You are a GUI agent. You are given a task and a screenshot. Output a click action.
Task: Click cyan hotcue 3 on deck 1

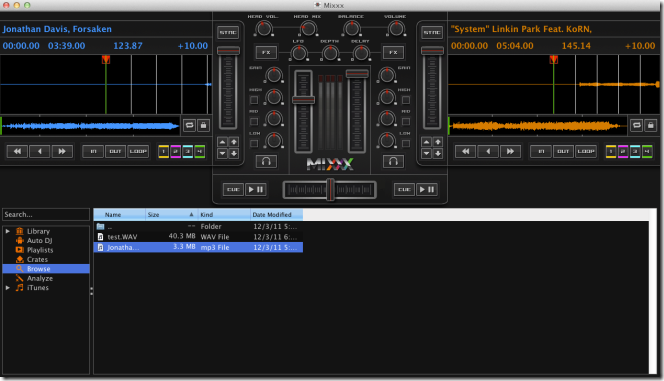(188, 151)
